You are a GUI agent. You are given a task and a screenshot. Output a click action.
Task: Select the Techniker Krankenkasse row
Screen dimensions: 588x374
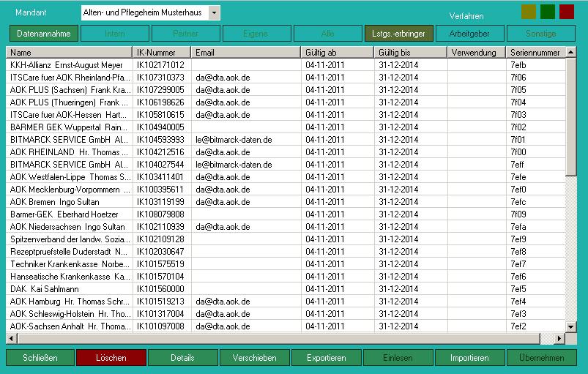pyautogui.click(x=286, y=264)
